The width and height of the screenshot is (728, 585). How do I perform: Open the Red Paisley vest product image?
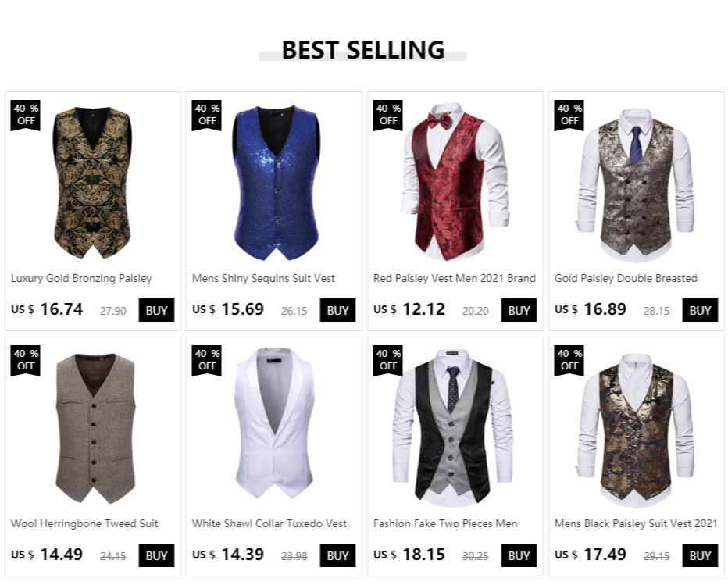(x=455, y=181)
